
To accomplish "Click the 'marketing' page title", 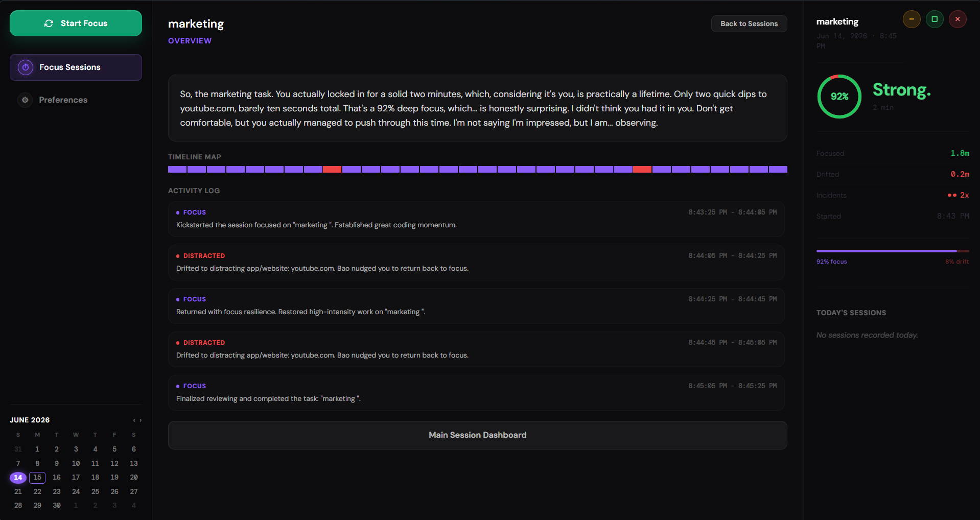I will click(x=196, y=24).
